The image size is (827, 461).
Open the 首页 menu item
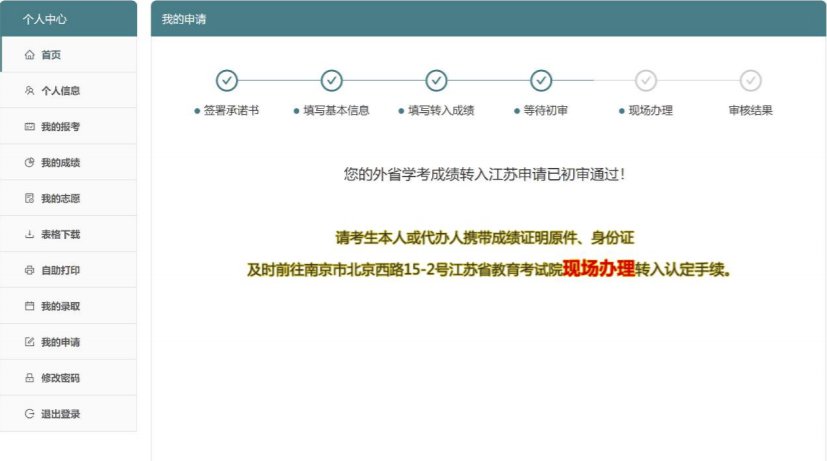pos(69,54)
